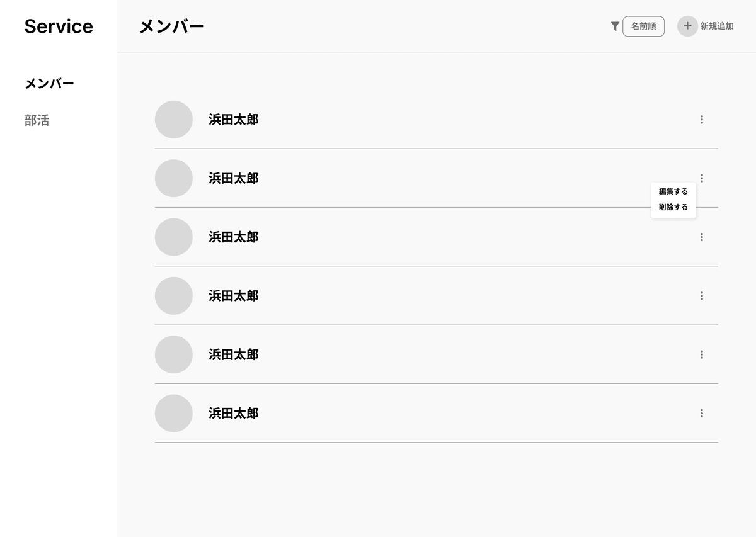Click the third member's avatar circle
This screenshot has height=537, width=756.
click(174, 237)
